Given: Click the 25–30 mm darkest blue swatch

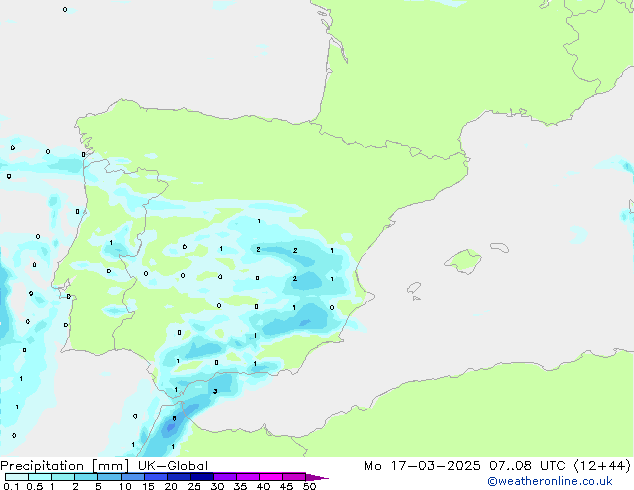Looking at the screenshot, I should point(202,477).
